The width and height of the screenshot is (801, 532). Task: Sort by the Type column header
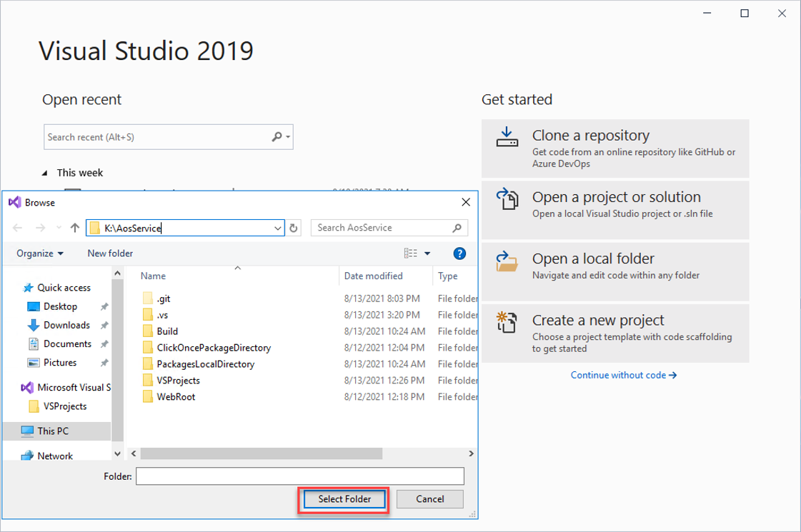[447, 276]
